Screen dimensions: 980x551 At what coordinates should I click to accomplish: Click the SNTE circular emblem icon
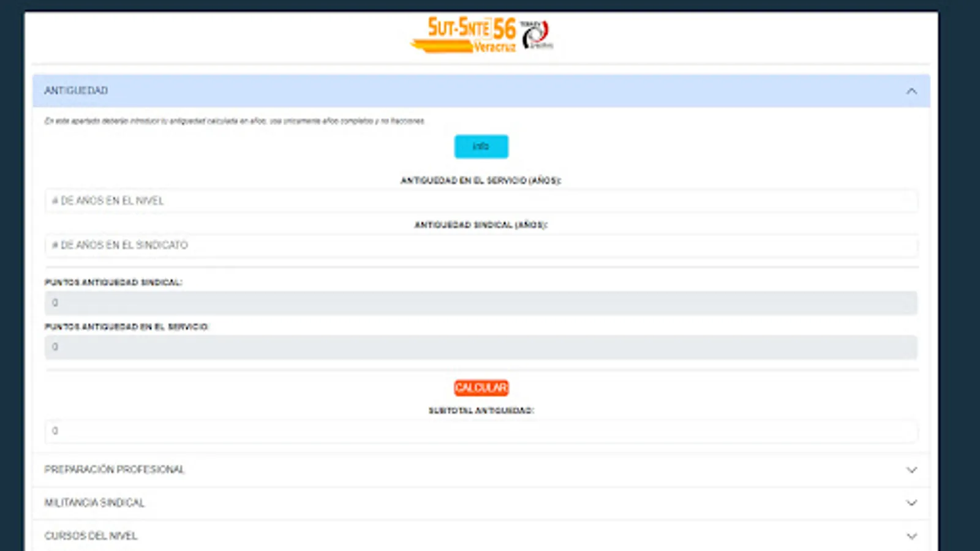(534, 34)
